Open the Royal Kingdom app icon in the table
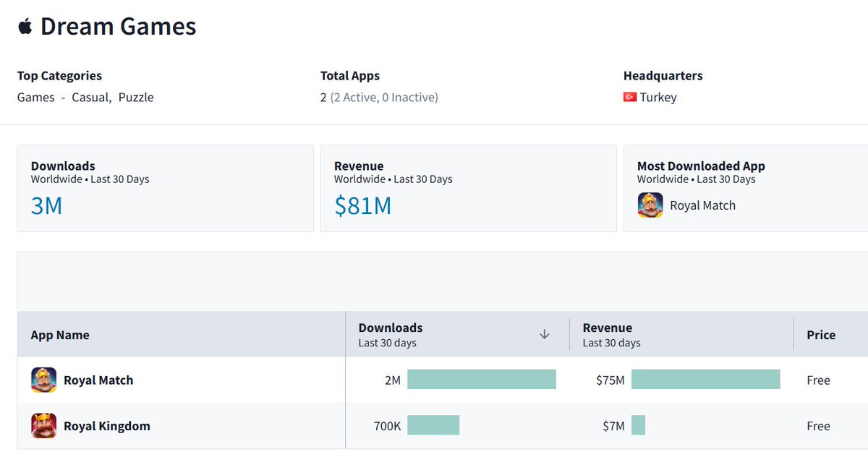868x465 pixels. pos(43,426)
